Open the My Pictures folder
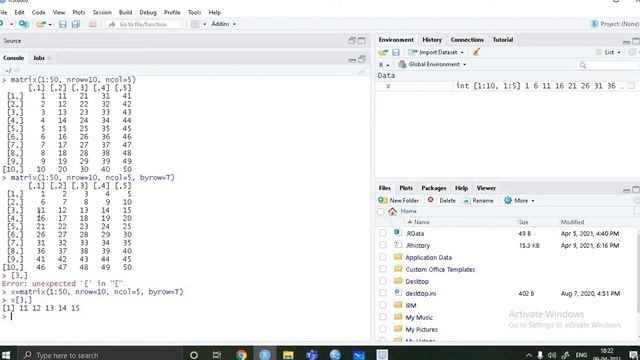 [421, 329]
